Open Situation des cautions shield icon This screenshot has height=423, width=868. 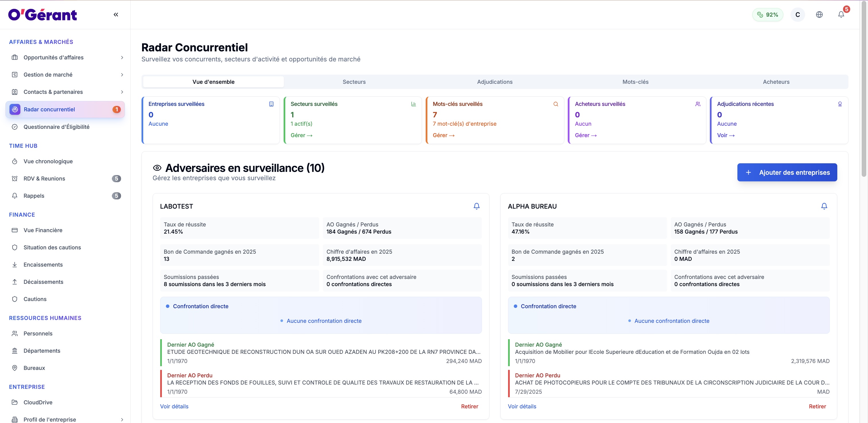tap(15, 248)
